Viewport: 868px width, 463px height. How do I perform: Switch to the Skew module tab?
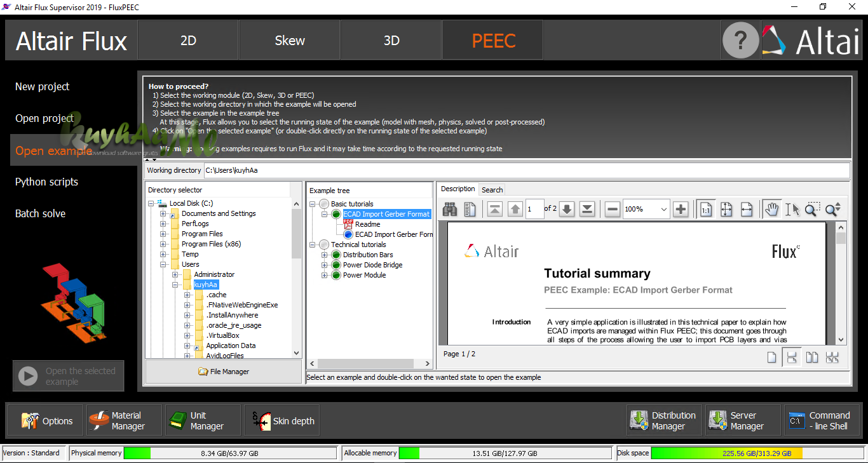290,40
